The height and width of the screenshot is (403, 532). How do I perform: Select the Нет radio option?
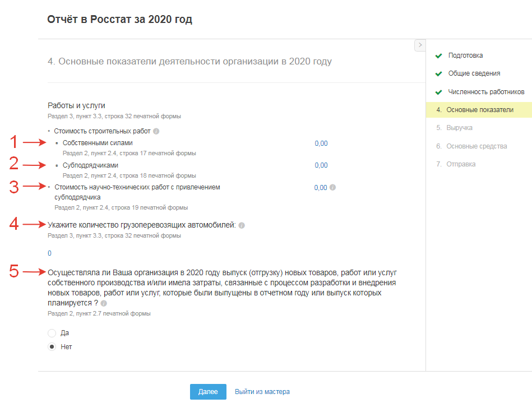(52, 347)
